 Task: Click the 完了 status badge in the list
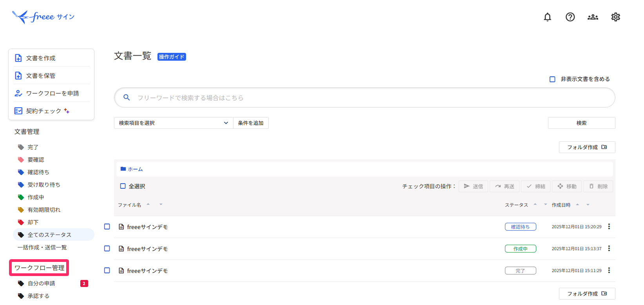pyautogui.click(x=520, y=271)
